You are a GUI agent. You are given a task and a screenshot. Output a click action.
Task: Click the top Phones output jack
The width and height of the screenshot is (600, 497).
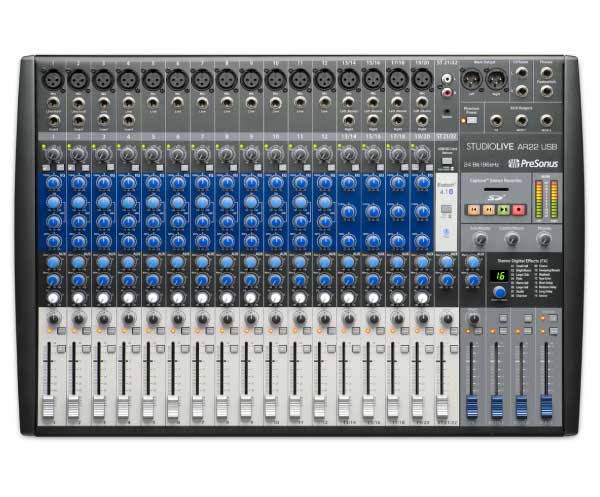(x=546, y=72)
